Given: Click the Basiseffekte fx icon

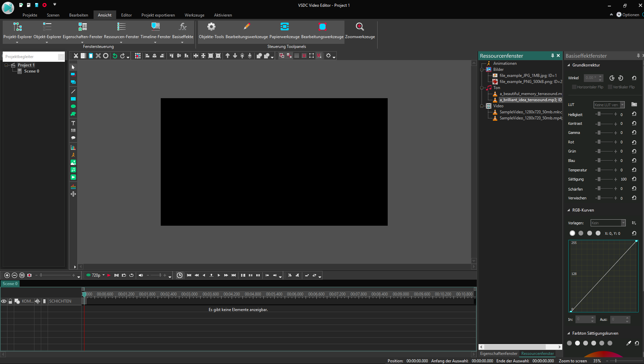Looking at the screenshot, I should pos(182,27).
